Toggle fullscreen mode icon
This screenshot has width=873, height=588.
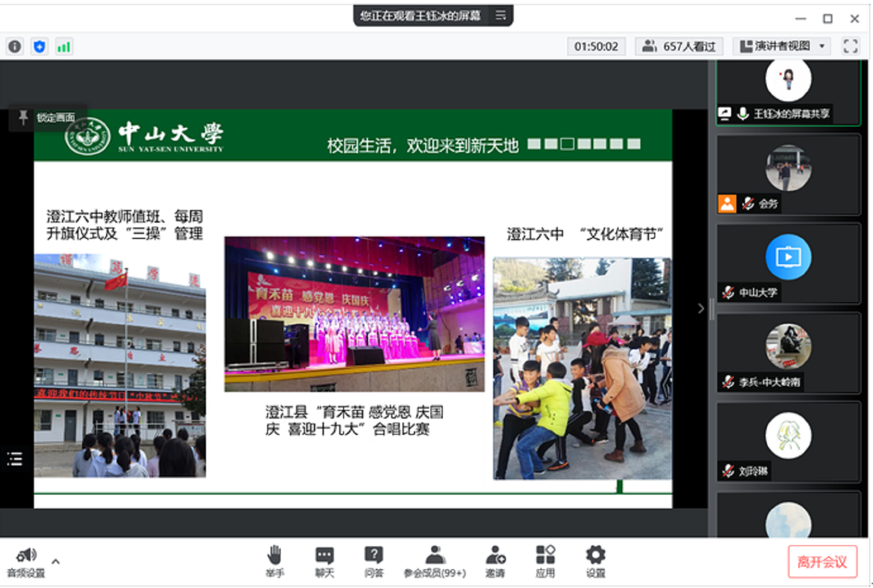tap(850, 46)
